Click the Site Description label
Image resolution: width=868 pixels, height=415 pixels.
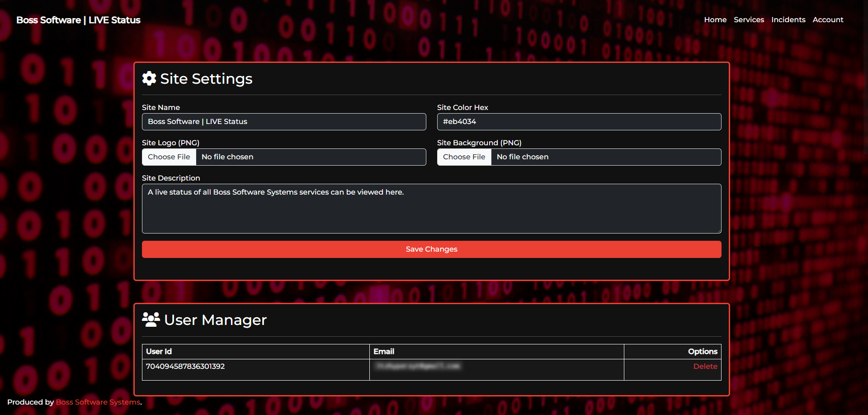point(171,178)
